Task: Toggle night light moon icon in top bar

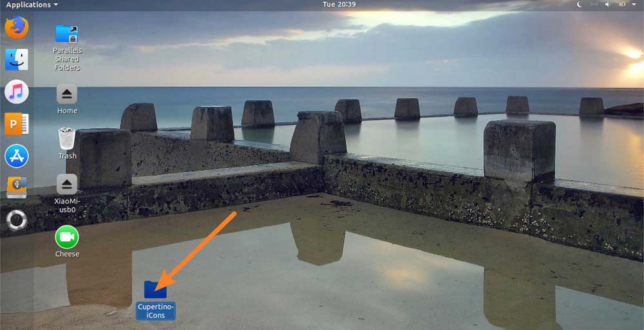Action: click(x=579, y=5)
